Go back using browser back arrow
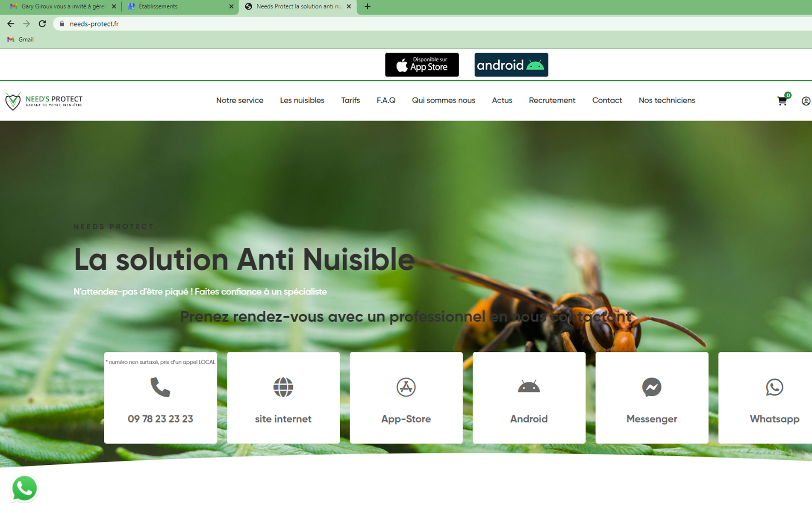The width and height of the screenshot is (812, 513). pos(11,24)
